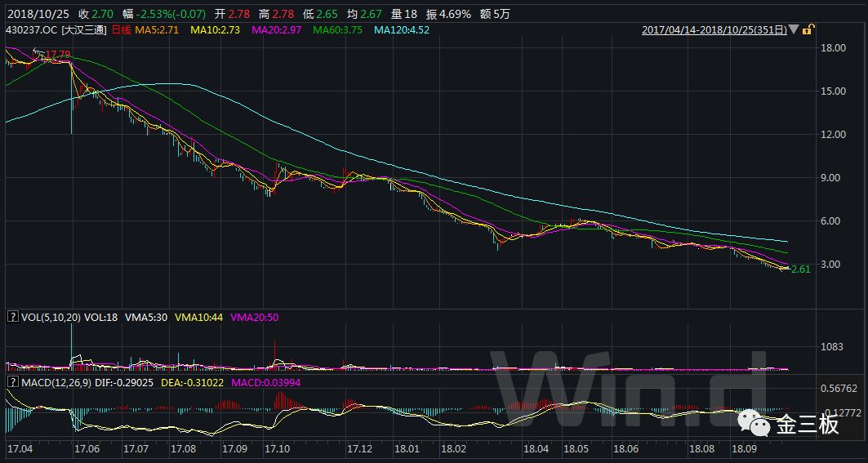Click the 18.05 date on the time axis
Viewport: 868px width, 463px height.
576,449
